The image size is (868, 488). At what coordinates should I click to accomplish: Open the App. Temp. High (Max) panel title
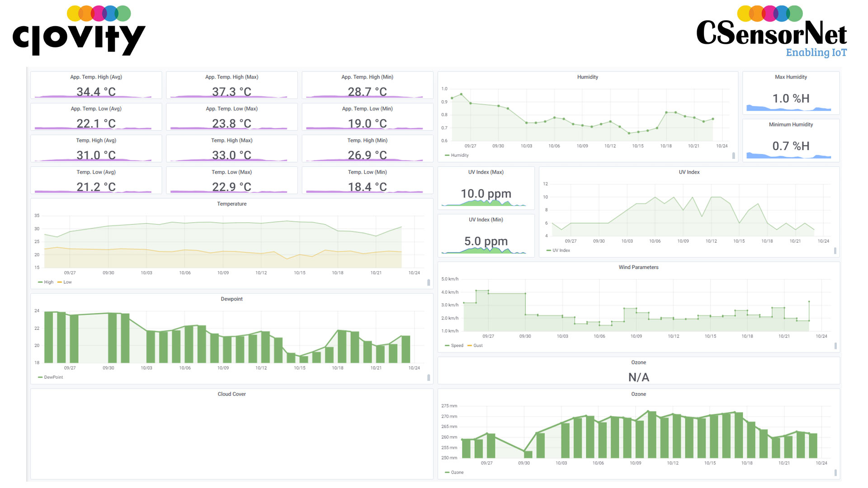point(231,77)
